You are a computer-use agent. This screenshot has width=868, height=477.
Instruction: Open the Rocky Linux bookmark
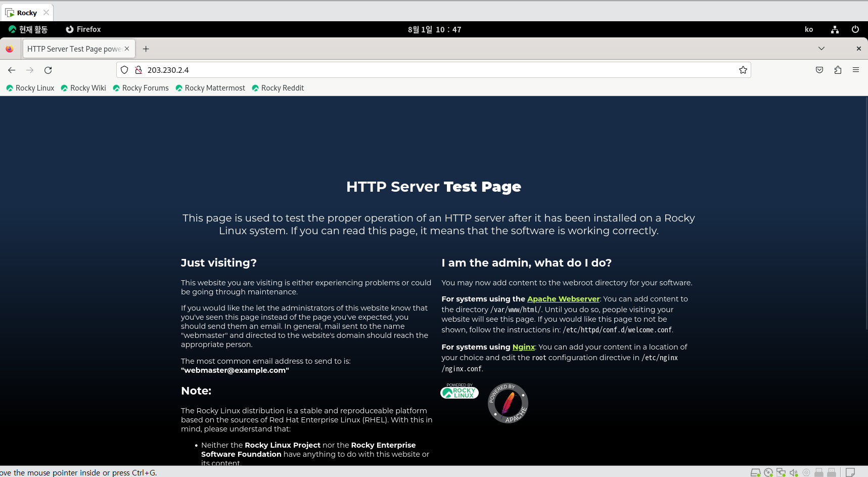30,88
